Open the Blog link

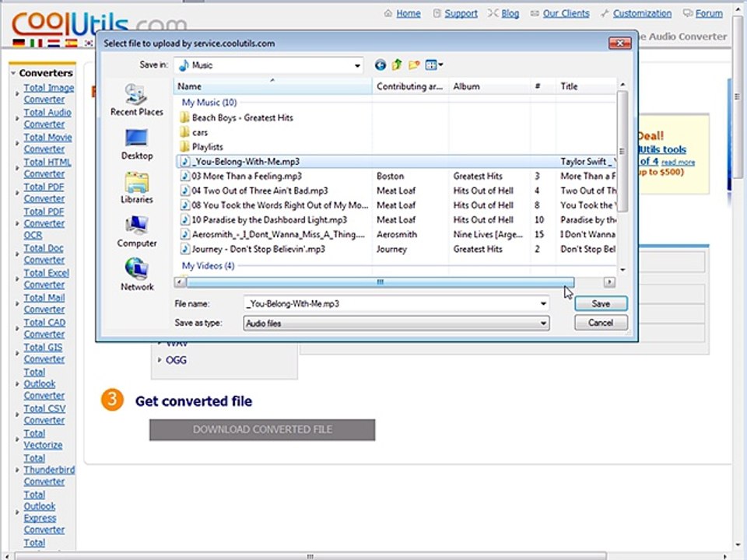(510, 13)
